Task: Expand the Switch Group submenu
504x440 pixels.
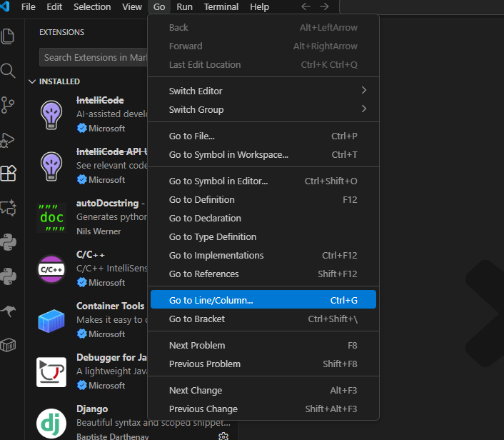Action: (263, 110)
